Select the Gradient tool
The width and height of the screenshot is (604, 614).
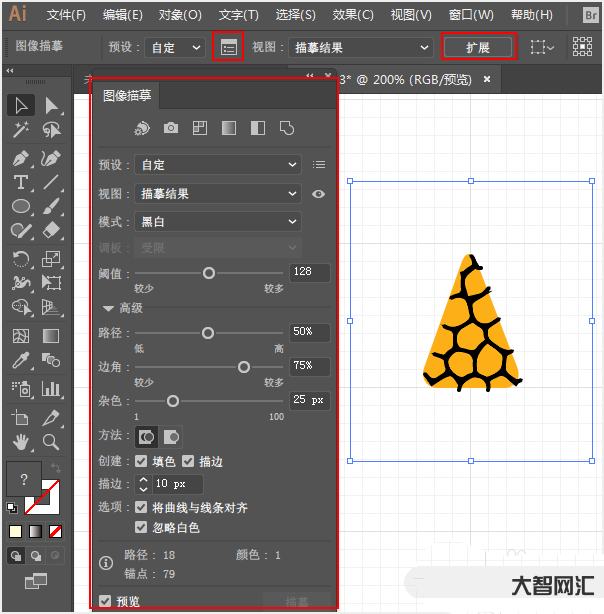coord(51,336)
